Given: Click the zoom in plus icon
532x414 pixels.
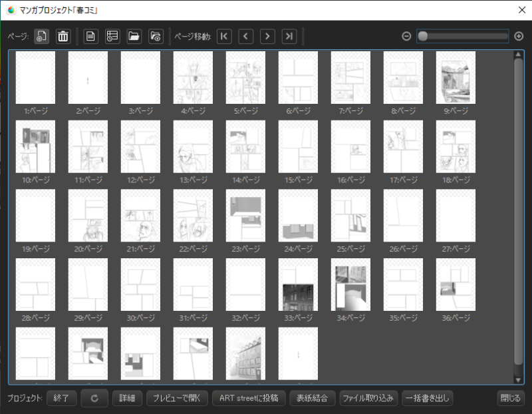Looking at the screenshot, I should point(519,36).
